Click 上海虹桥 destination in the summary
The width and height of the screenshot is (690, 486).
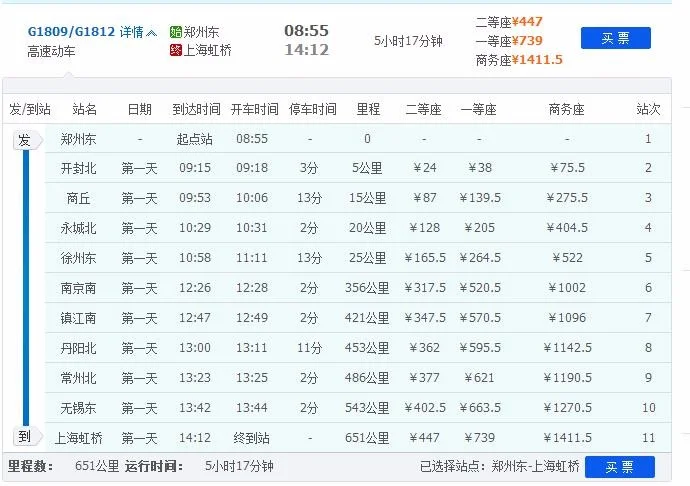(x=207, y=50)
